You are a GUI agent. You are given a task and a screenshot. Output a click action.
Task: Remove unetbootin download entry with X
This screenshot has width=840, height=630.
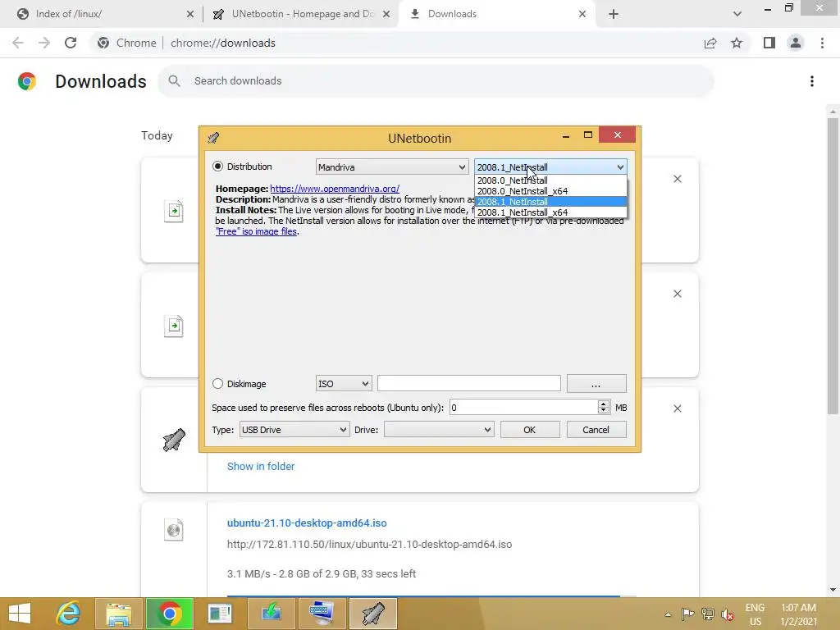pyautogui.click(x=677, y=409)
